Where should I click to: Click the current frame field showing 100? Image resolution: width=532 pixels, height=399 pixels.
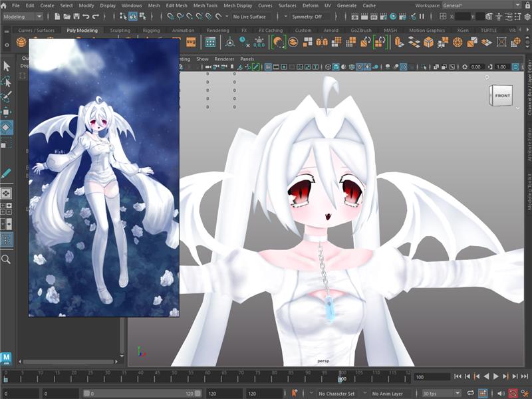click(431, 377)
